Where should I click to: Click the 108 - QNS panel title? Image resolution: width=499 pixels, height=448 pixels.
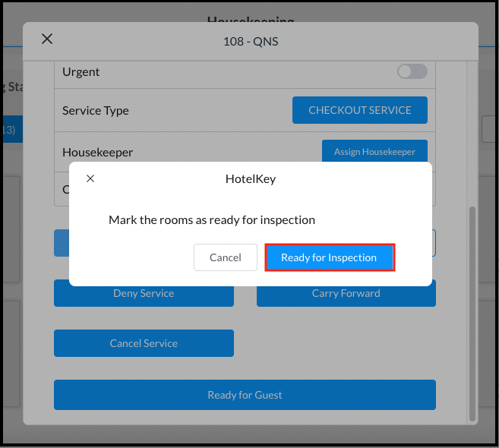[x=251, y=41]
